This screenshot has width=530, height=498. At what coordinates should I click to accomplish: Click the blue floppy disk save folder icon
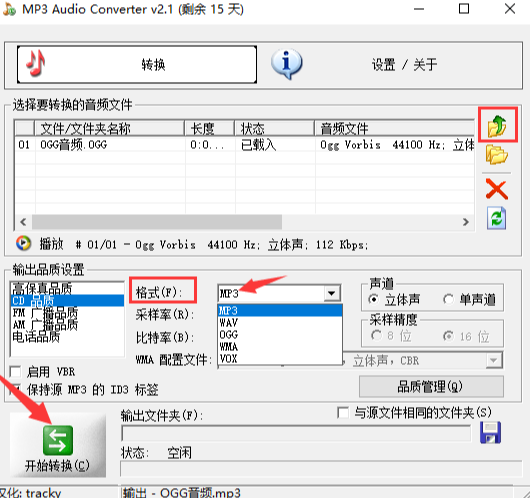point(490,433)
